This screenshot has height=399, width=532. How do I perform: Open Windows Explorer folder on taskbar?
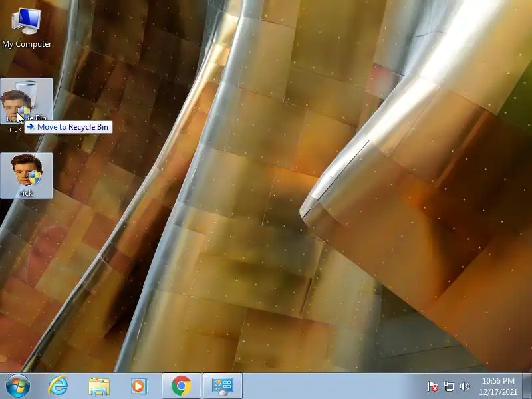[98, 386]
